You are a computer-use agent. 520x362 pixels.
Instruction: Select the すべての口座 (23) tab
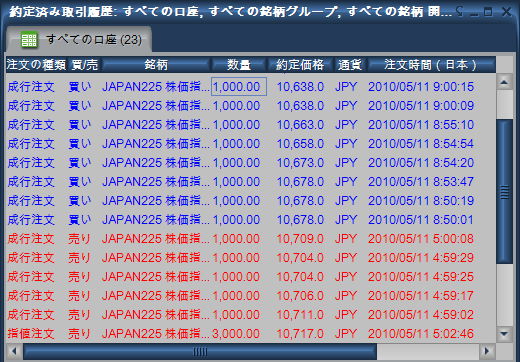pos(79,39)
